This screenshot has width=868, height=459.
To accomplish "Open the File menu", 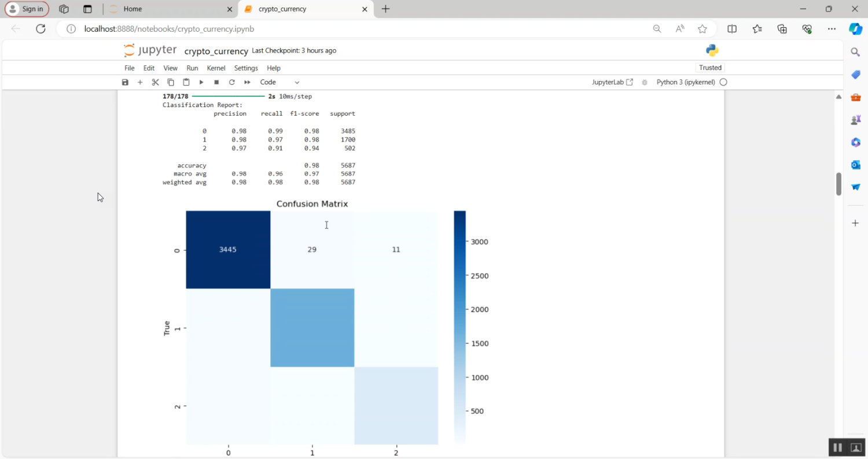I will pyautogui.click(x=130, y=68).
